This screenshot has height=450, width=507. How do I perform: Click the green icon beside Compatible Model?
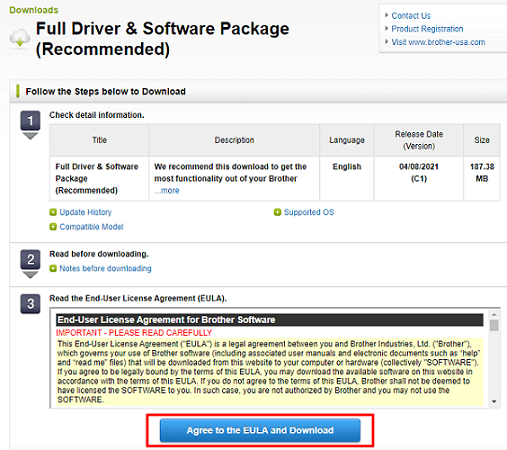[x=53, y=227]
